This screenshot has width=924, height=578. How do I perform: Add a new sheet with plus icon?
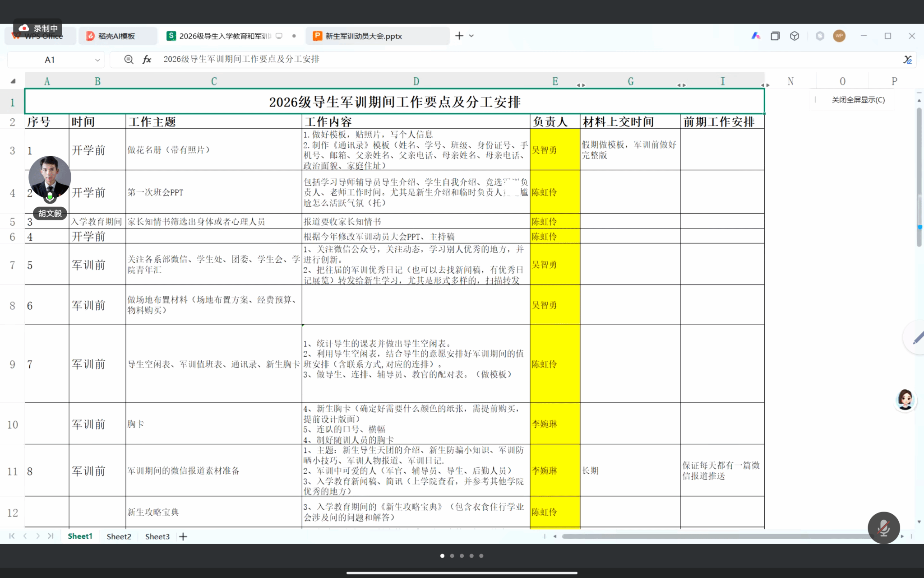[x=183, y=536]
